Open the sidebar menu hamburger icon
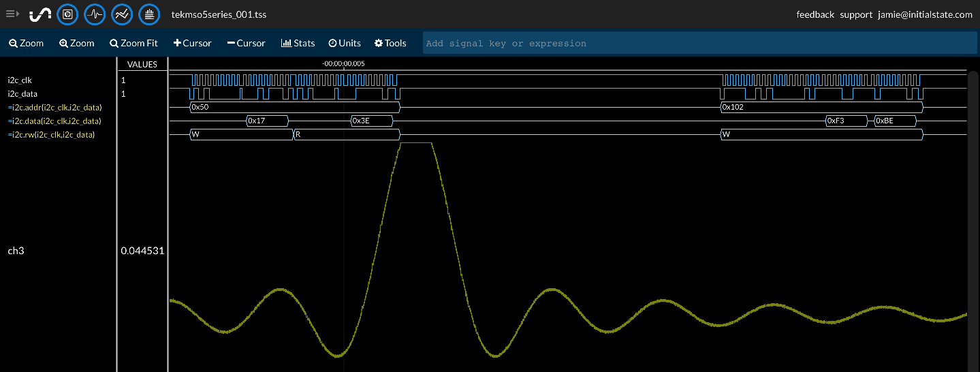Image resolution: width=980 pixels, height=372 pixels. [x=12, y=14]
